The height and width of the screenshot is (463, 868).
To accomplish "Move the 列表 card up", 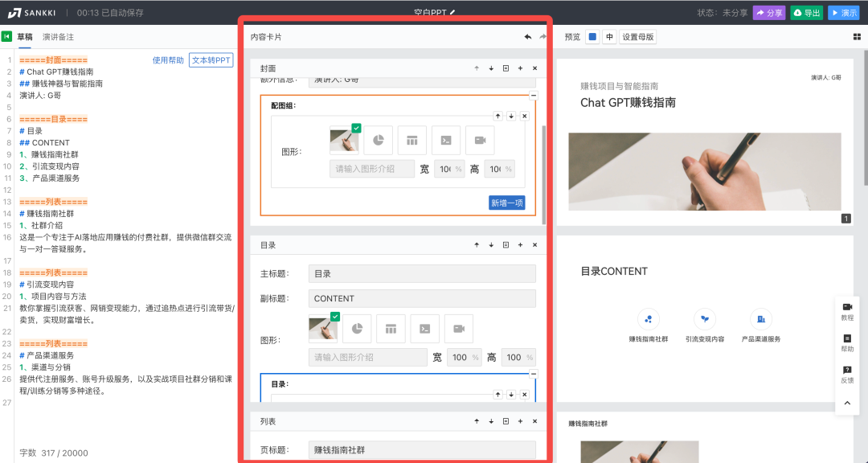I will pos(477,421).
